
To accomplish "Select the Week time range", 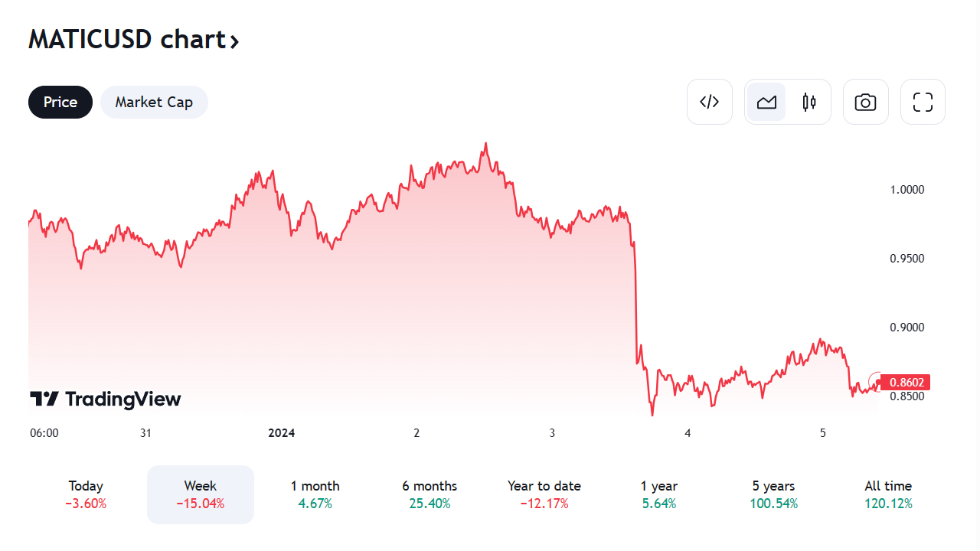I will [x=201, y=494].
